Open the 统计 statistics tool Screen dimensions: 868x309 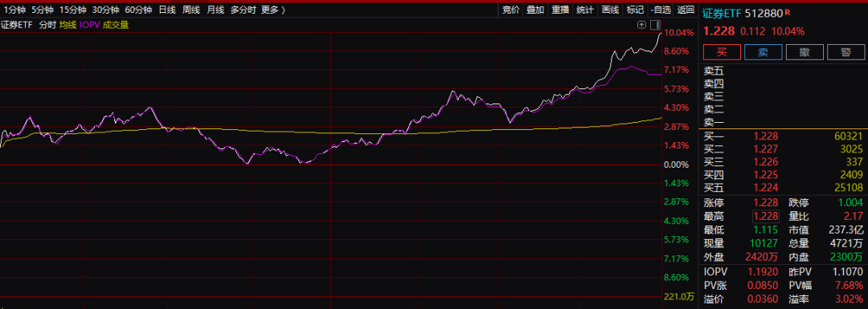tap(585, 10)
